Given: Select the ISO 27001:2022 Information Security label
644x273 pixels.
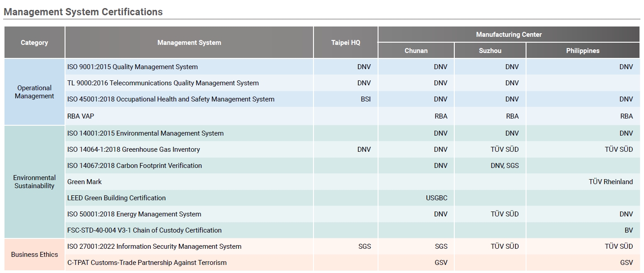Looking at the screenshot, I should 154,247.
